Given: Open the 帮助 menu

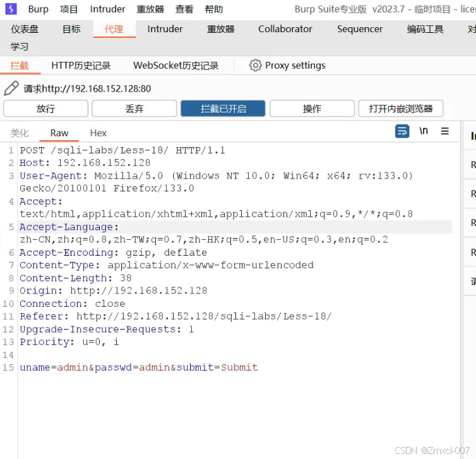Looking at the screenshot, I should click(x=214, y=9).
